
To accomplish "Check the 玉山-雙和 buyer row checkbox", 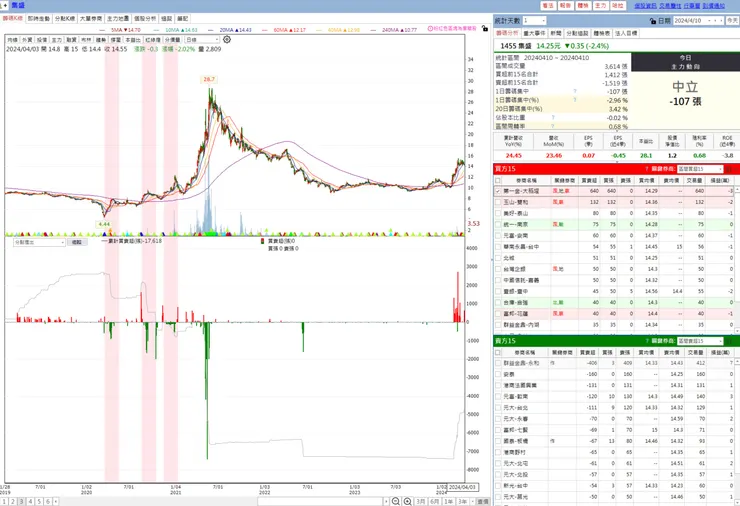I will [x=498, y=202].
